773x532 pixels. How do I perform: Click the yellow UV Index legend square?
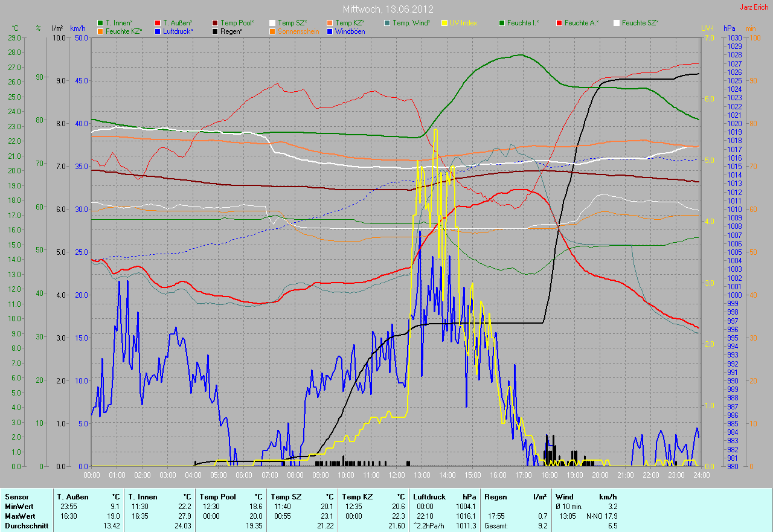pos(444,23)
